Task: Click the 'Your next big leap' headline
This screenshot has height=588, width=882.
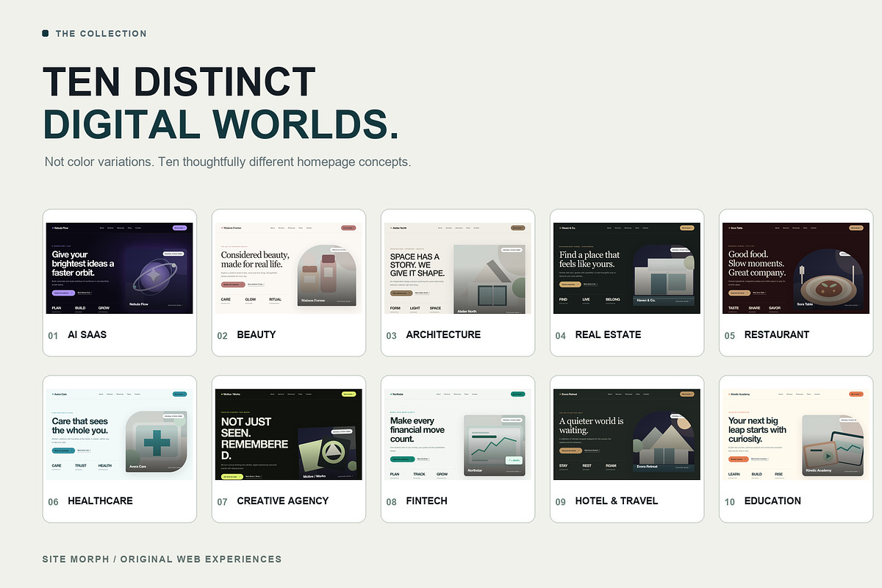Action: pyautogui.click(x=757, y=430)
